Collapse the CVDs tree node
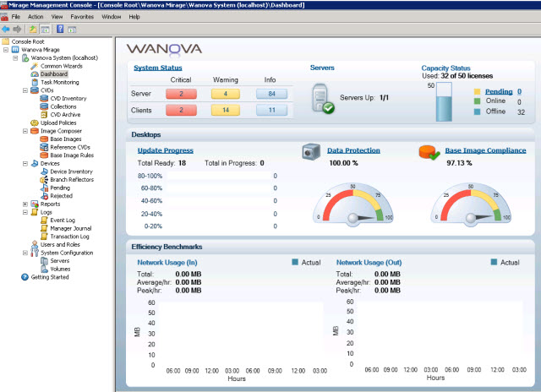 click(25, 90)
